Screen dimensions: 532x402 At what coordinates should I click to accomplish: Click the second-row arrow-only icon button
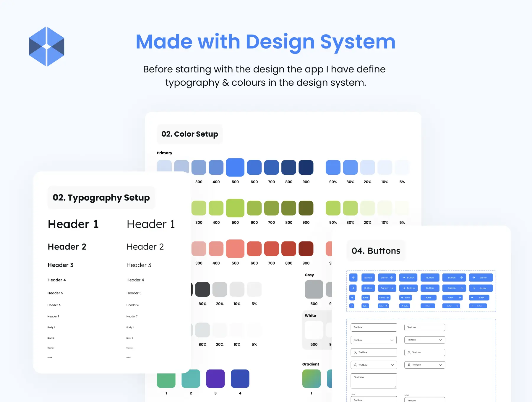coord(353,288)
